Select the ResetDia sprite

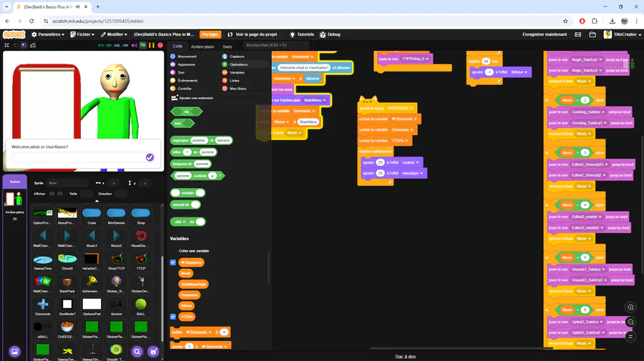pos(141,238)
